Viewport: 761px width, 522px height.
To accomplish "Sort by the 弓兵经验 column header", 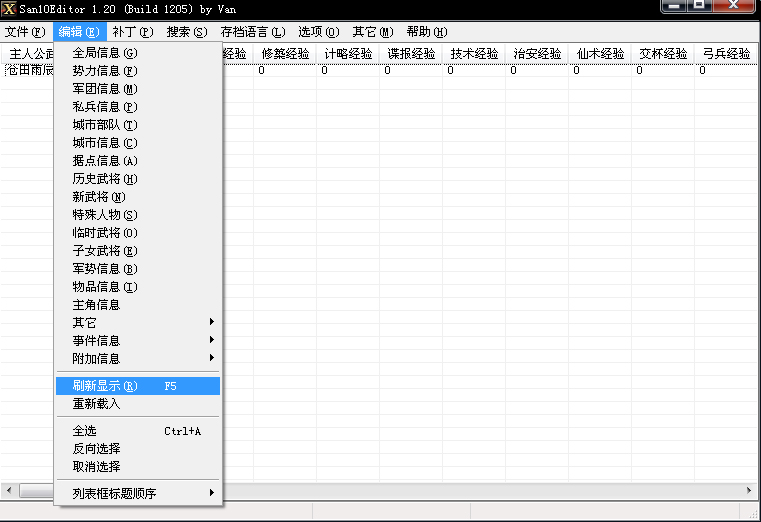I will click(725, 53).
